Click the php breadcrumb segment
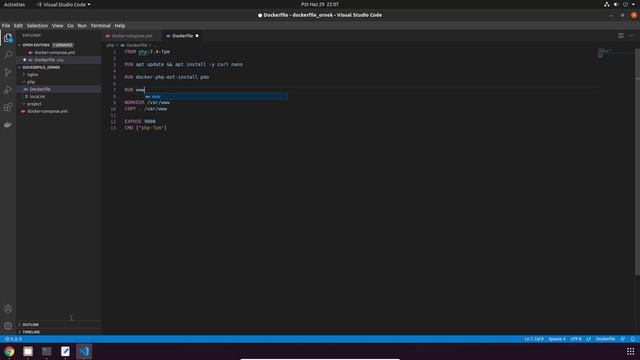 tap(110, 45)
